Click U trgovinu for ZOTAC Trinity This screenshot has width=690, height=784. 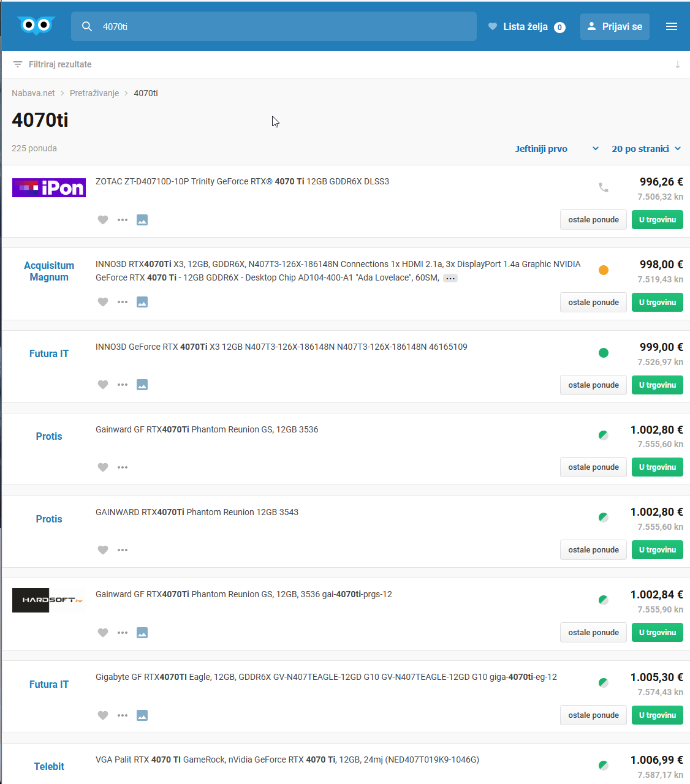[658, 220]
